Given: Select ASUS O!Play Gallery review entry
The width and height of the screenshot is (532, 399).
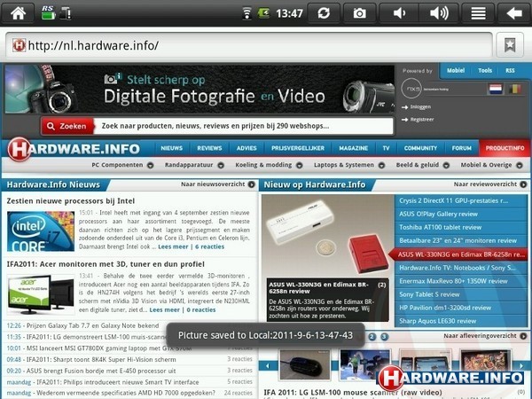Looking at the screenshot, I should (461, 214).
